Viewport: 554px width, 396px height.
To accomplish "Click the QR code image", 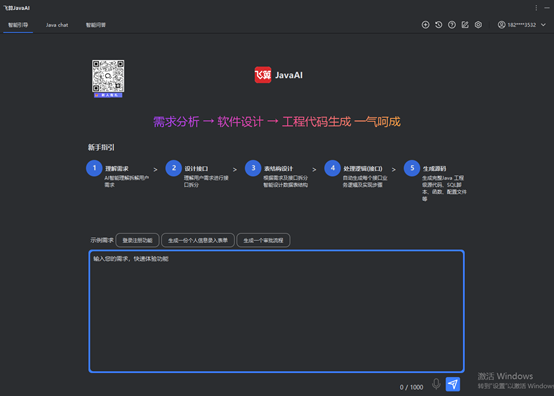I will tap(108, 76).
